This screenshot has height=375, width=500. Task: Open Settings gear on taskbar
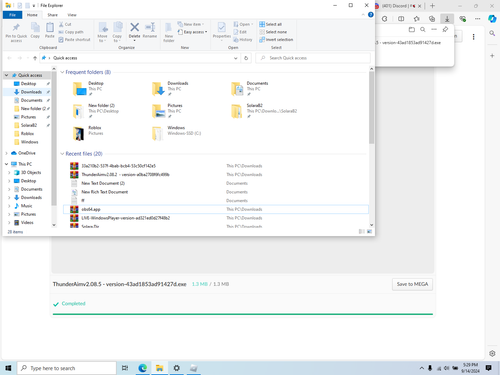point(176,368)
